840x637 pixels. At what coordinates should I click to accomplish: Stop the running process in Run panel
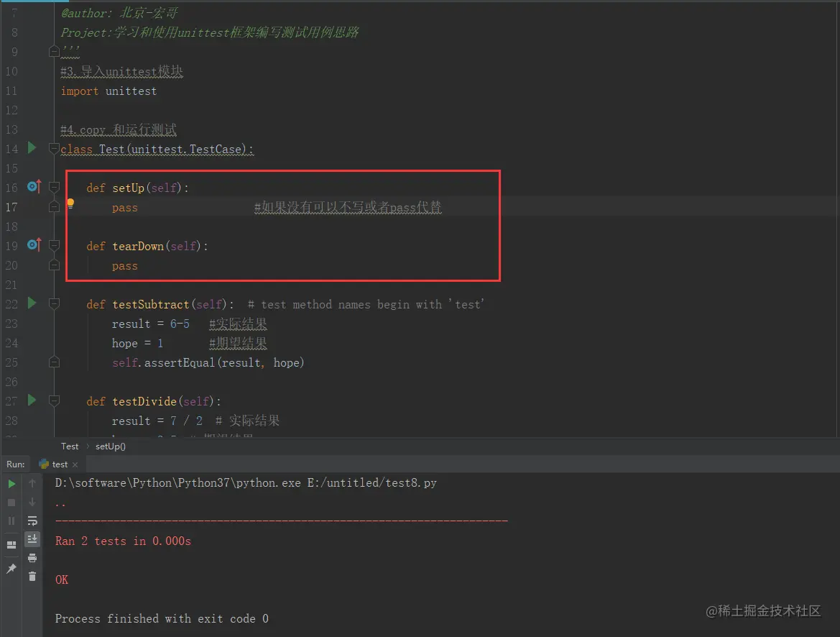pyautogui.click(x=11, y=503)
